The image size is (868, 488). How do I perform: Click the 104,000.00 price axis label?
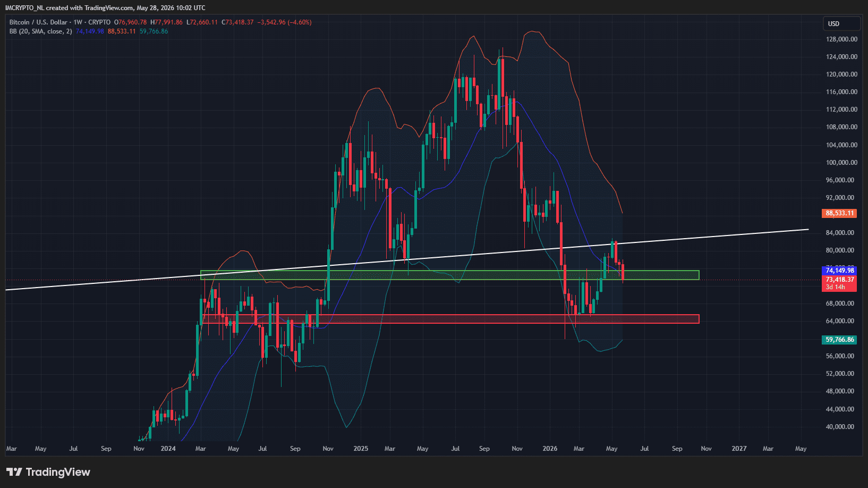pyautogui.click(x=841, y=145)
